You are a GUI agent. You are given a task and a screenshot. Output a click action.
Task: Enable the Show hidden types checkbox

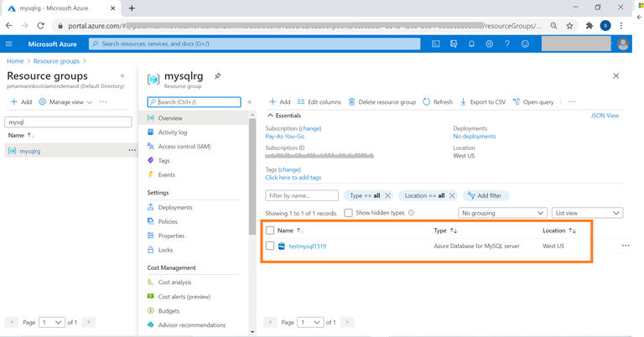349,213
